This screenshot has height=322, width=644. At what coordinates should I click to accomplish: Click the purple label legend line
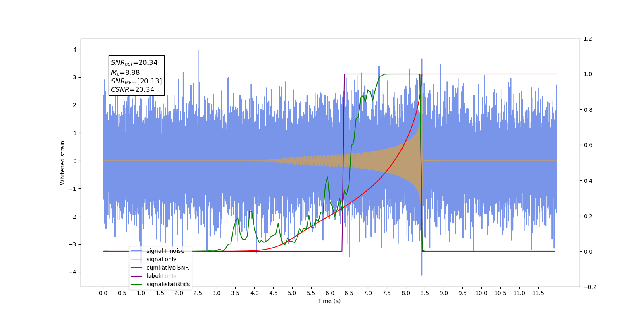pos(137,276)
